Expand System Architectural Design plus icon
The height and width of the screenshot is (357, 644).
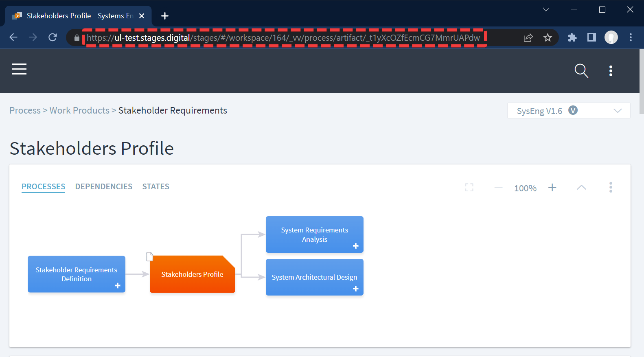click(355, 289)
